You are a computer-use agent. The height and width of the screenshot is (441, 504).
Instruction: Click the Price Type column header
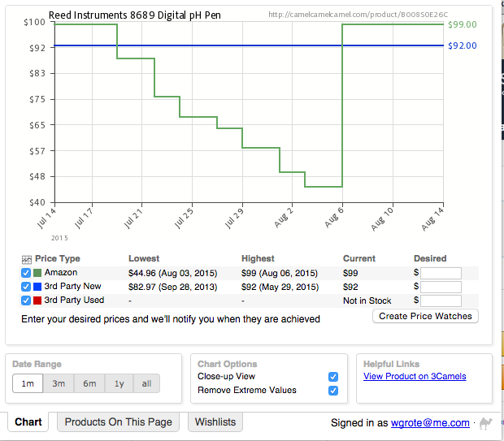(58, 258)
